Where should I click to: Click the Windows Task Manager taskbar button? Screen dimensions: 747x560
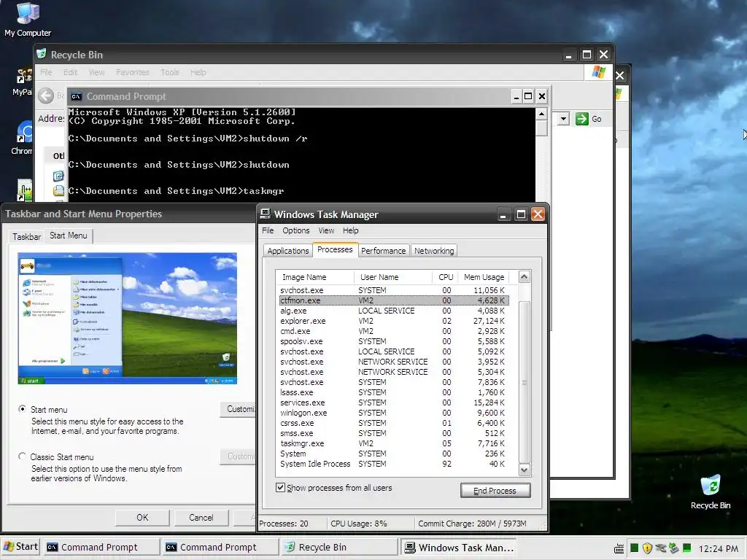pyautogui.click(x=460, y=547)
